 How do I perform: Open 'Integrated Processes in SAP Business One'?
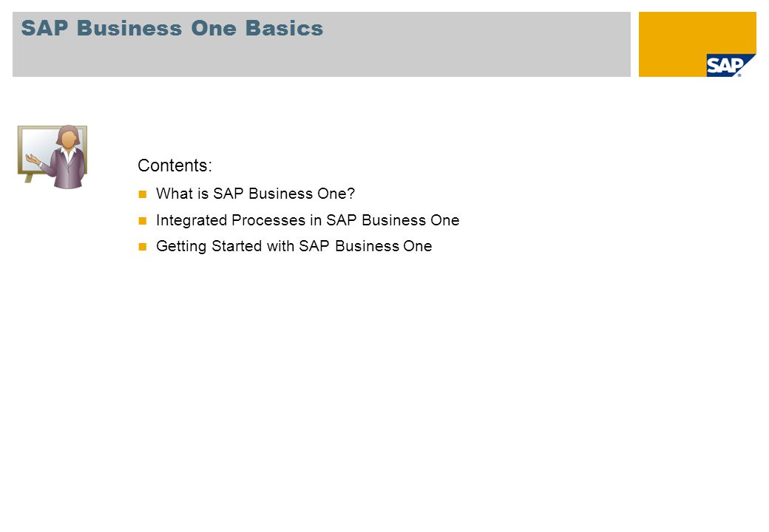click(x=308, y=220)
